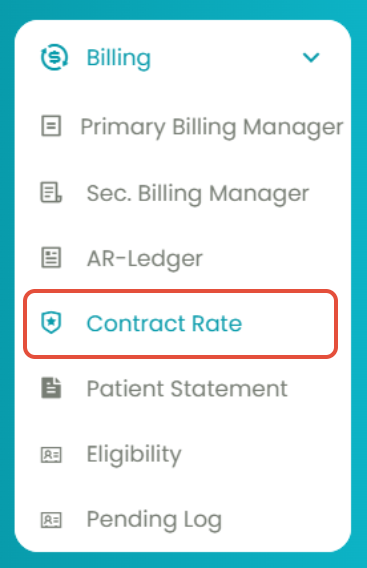367x568 pixels.
Task: Click the AR-Ledger list icon
Action: (x=51, y=258)
